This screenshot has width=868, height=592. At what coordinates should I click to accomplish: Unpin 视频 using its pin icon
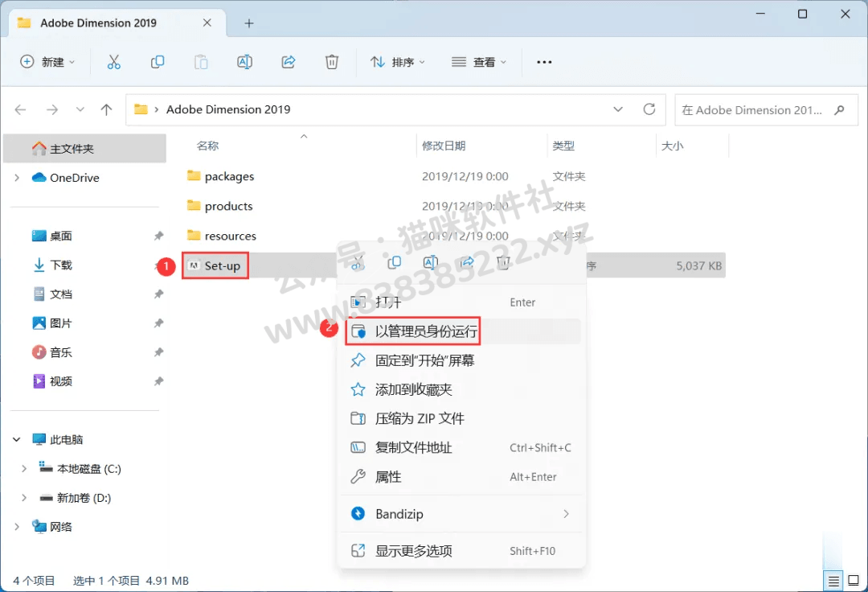[x=159, y=381]
